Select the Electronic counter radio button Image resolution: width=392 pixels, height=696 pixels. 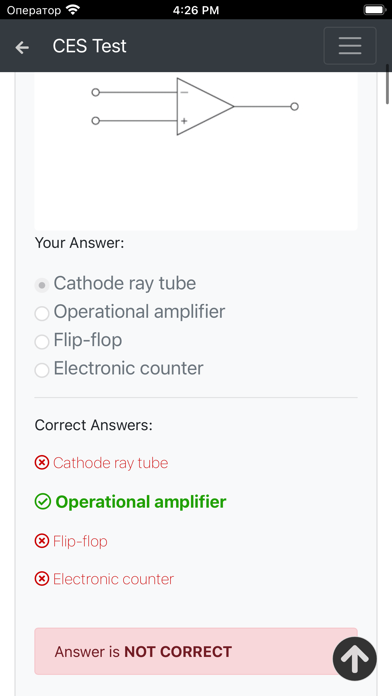(42, 371)
